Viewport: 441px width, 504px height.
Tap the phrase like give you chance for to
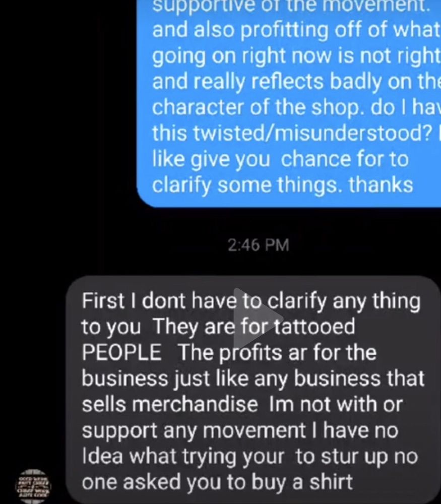coord(280,159)
